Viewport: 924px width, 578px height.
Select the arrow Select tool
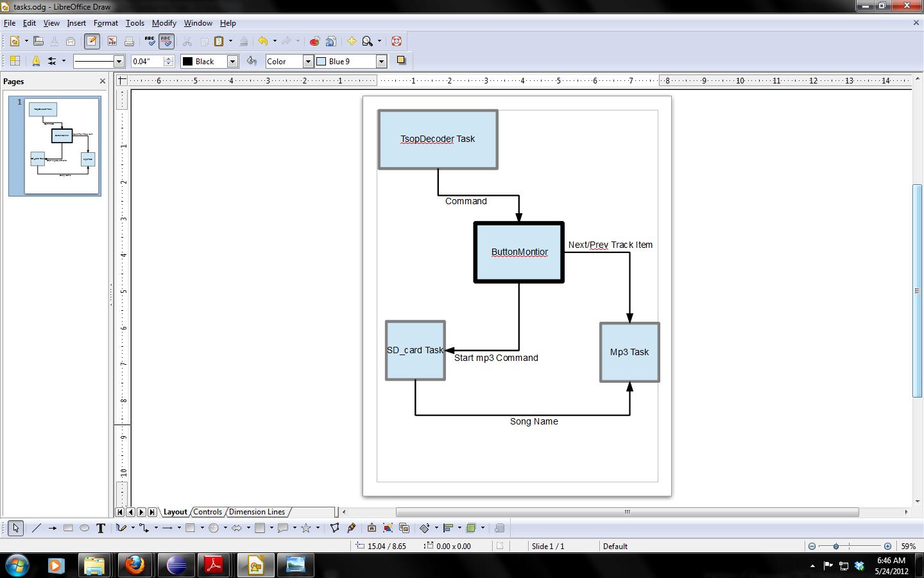[x=15, y=528]
